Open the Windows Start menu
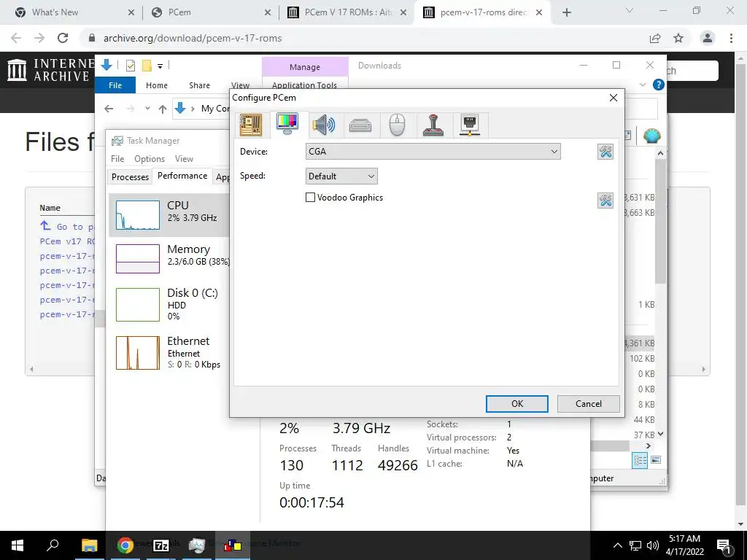The image size is (747, 560). [18, 545]
